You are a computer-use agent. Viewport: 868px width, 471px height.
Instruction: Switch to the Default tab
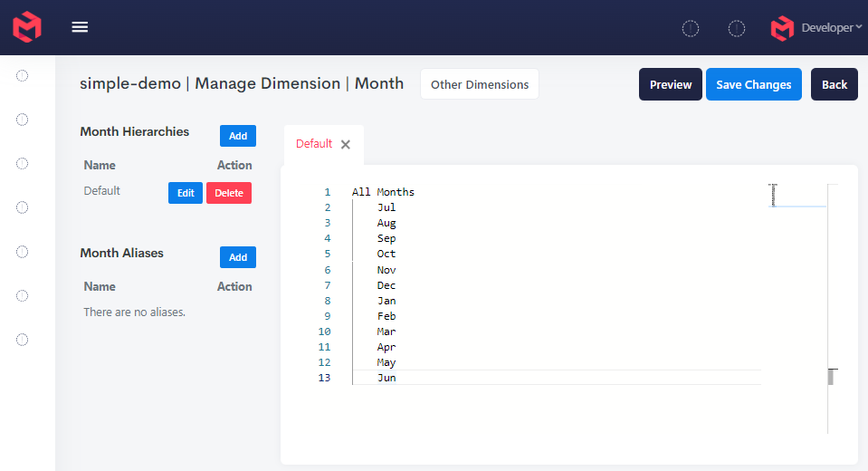tap(314, 144)
